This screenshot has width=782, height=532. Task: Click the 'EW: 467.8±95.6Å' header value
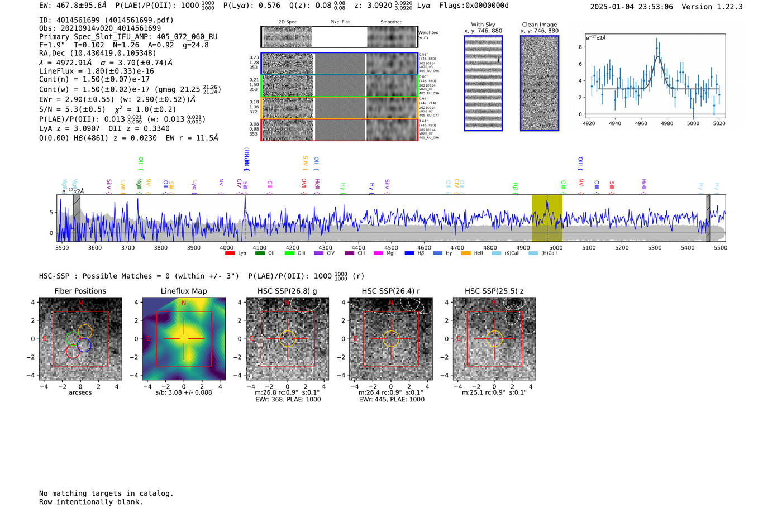[x=73, y=6]
